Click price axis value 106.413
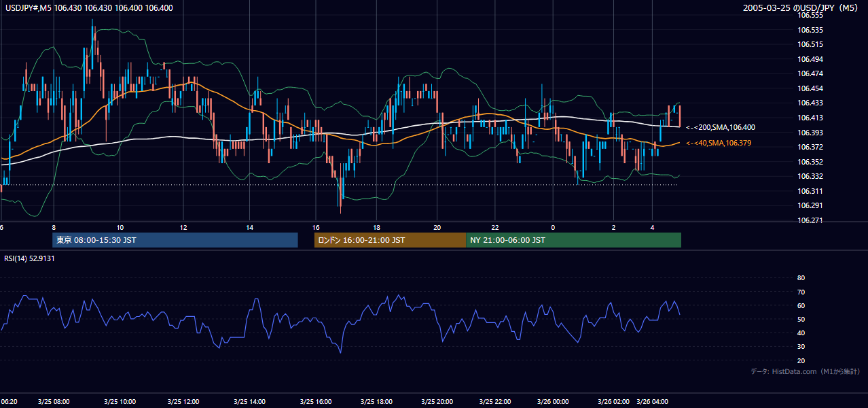The height and width of the screenshot is (408, 868). coord(811,118)
